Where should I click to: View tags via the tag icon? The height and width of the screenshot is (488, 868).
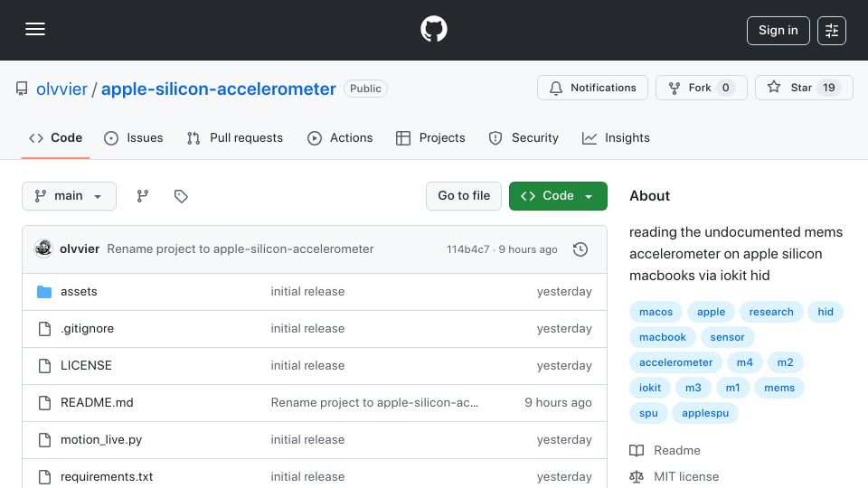(181, 196)
